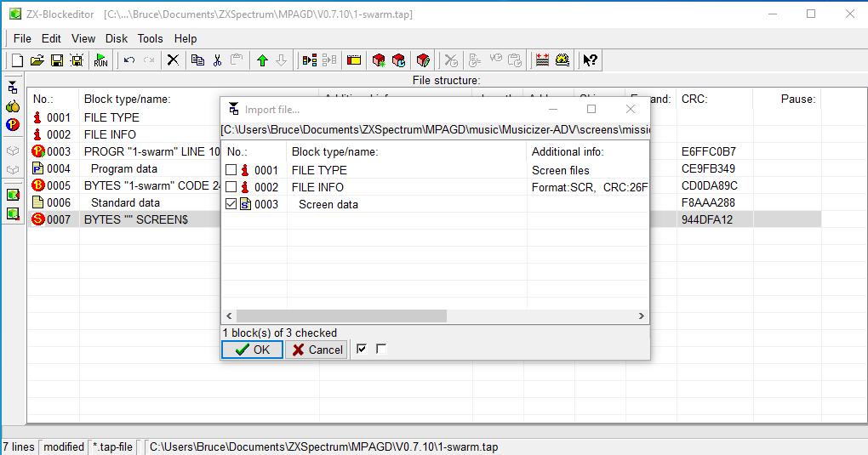Viewport: 868px width, 455px height.
Task: Click the yellow gear ruler toolbar icon
Action: click(x=562, y=60)
